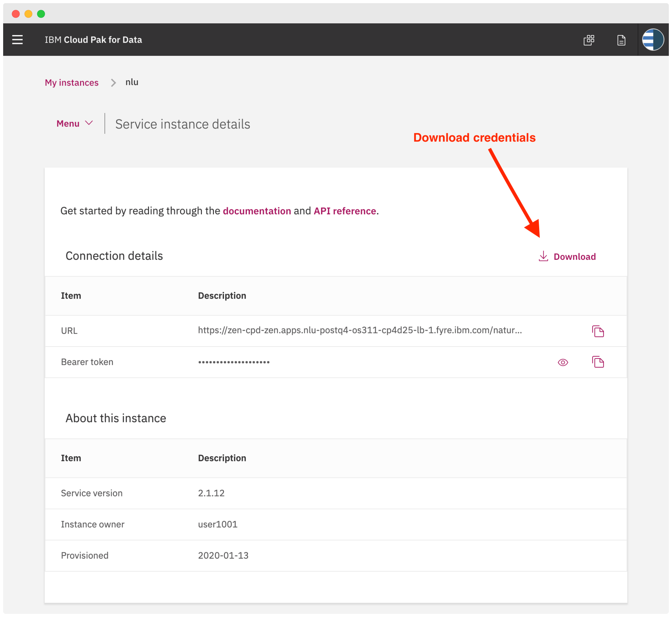Click the Instance owner row label

point(92,524)
